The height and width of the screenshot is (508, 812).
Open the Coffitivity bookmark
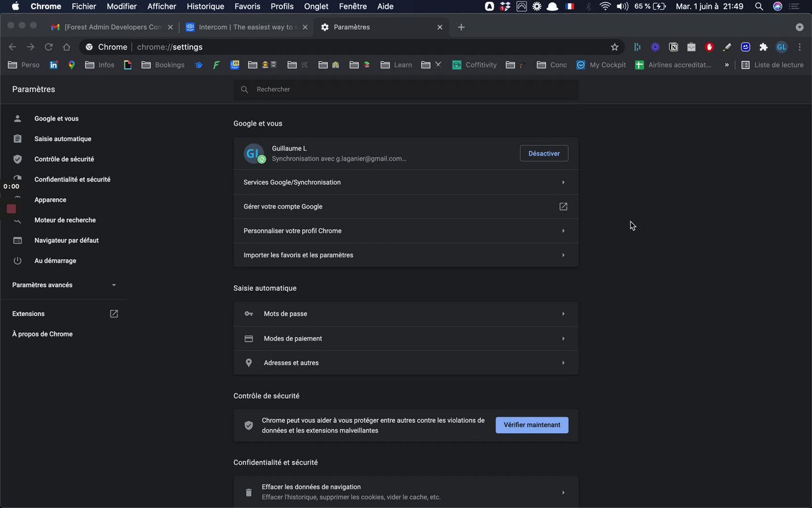coord(475,65)
